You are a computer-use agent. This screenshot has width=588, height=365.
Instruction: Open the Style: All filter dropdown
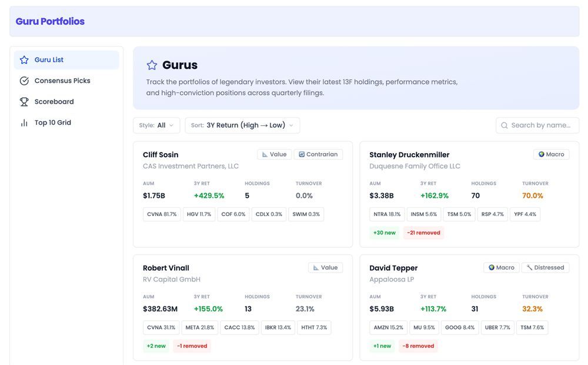click(x=156, y=125)
